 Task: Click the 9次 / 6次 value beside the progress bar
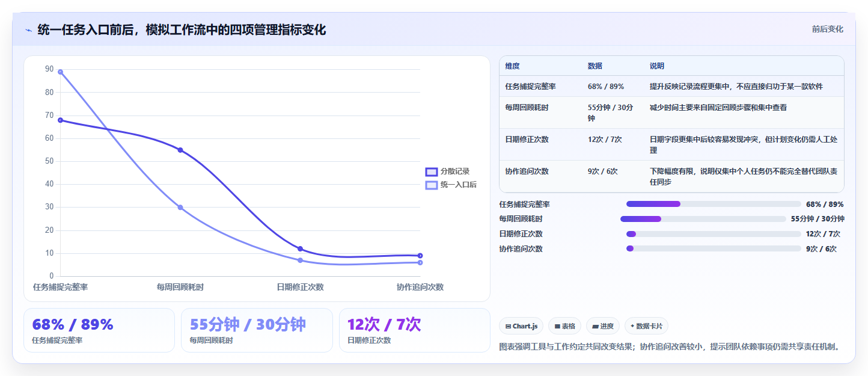click(x=821, y=248)
